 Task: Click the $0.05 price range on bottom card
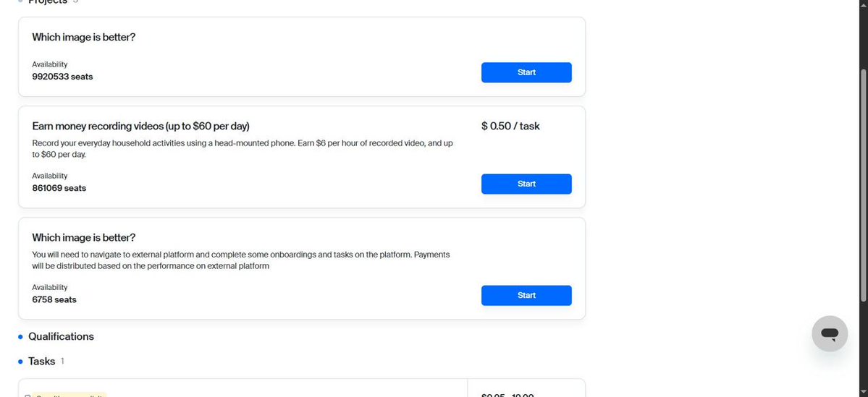pyautogui.click(x=507, y=395)
